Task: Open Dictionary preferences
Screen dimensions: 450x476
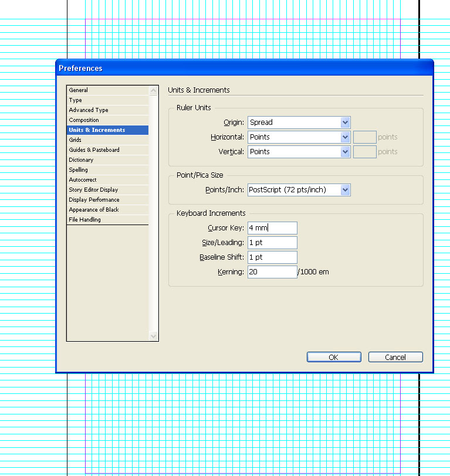Action: [x=107, y=160]
